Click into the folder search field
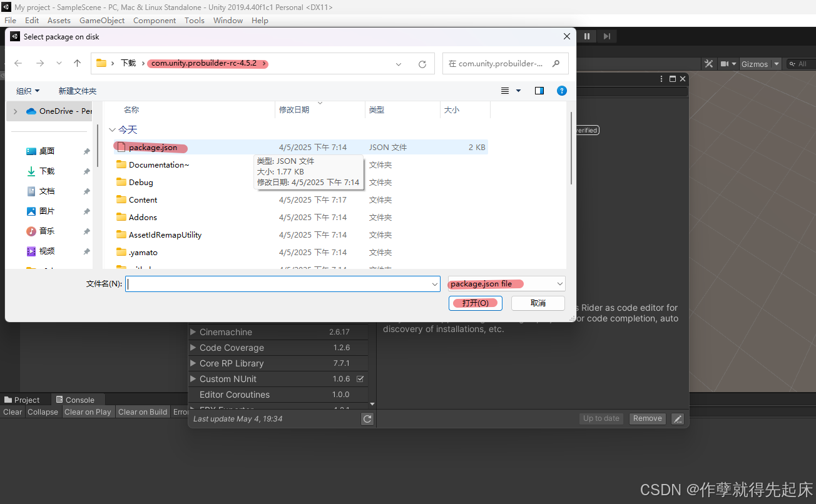 click(x=505, y=63)
